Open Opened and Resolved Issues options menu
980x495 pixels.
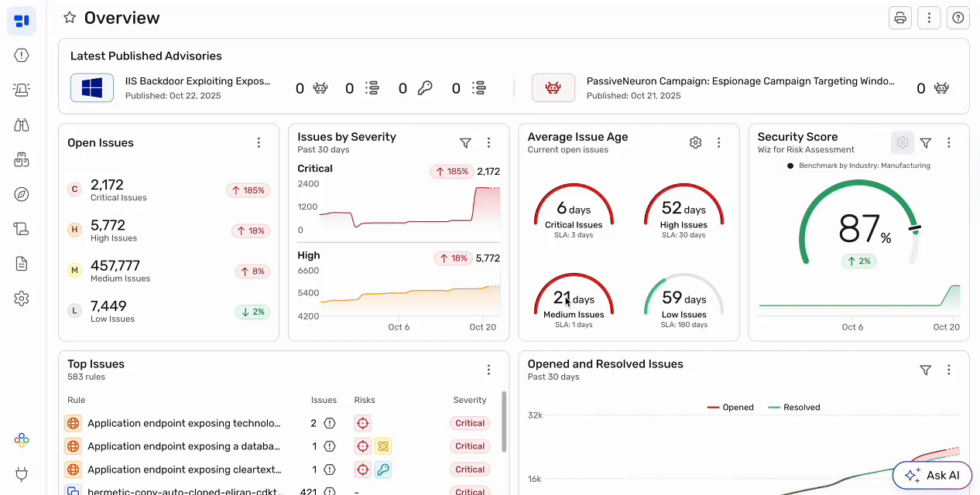click(948, 370)
